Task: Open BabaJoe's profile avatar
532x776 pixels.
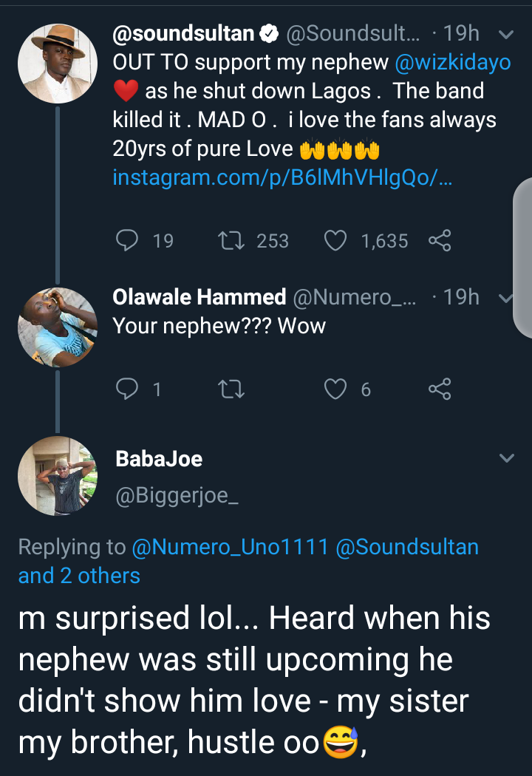Action: (57, 475)
